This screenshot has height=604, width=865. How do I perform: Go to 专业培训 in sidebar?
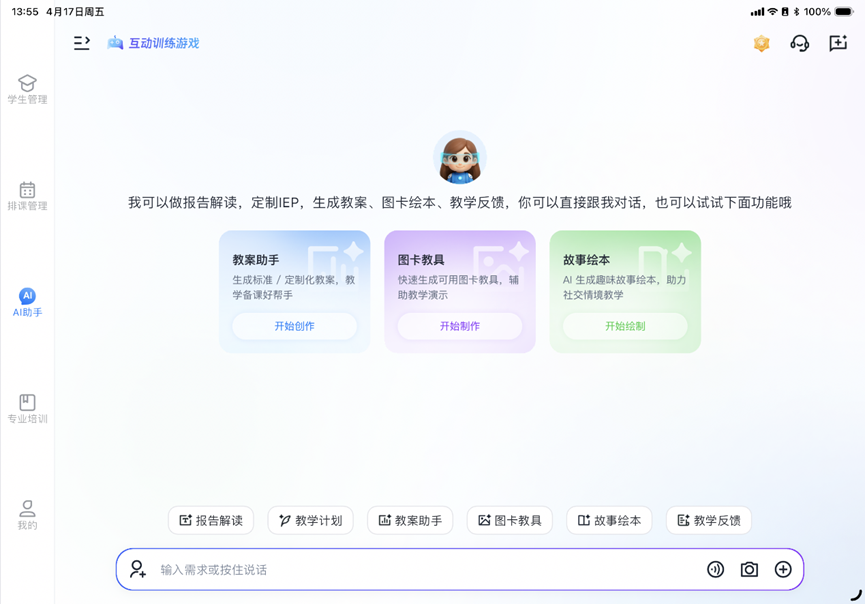click(27, 408)
